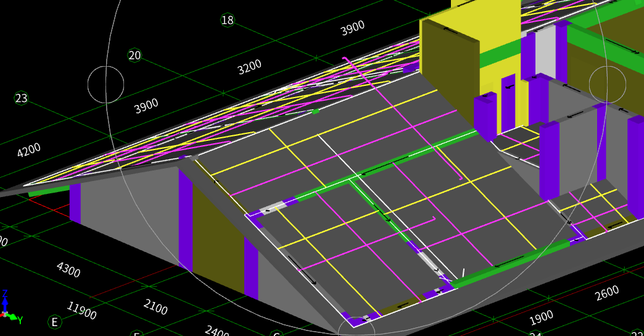Click the 4200 grid dimension
This screenshot has height=336, width=644.
pyautogui.click(x=29, y=149)
